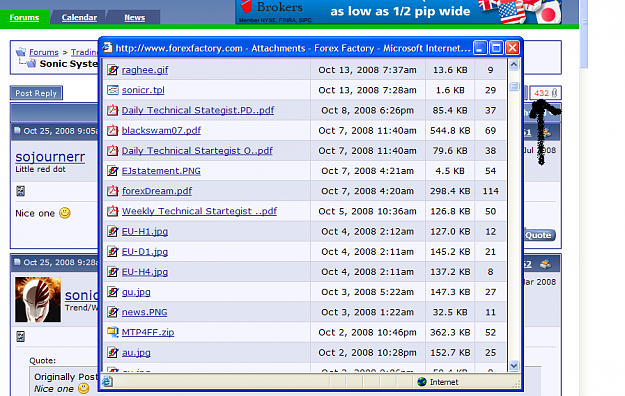Viewport: 625px width, 396px height.
Task: Click the PDF icon beside Weekly Technical Startegist ..pdf
Action: click(x=112, y=211)
